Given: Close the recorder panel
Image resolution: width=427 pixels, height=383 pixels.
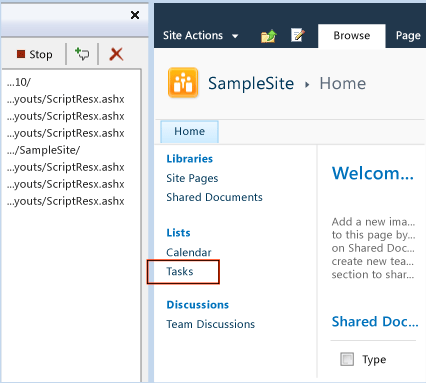Looking at the screenshot, I should (x=135, y=15).
